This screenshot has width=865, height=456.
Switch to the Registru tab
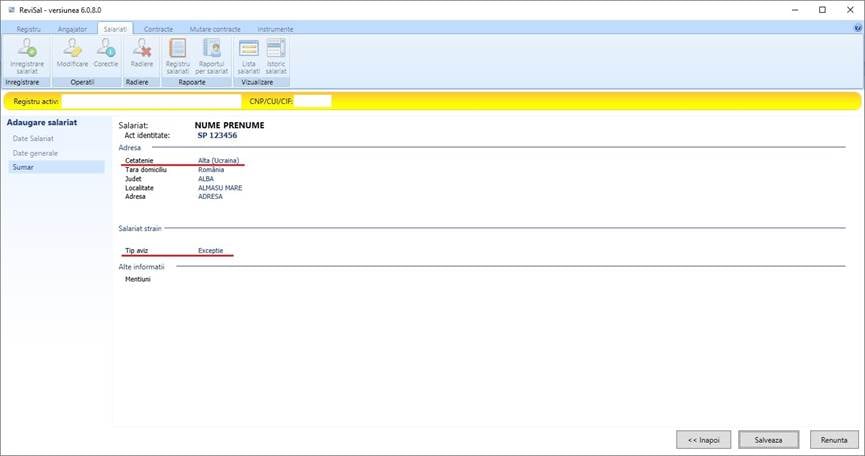[28, 30]
